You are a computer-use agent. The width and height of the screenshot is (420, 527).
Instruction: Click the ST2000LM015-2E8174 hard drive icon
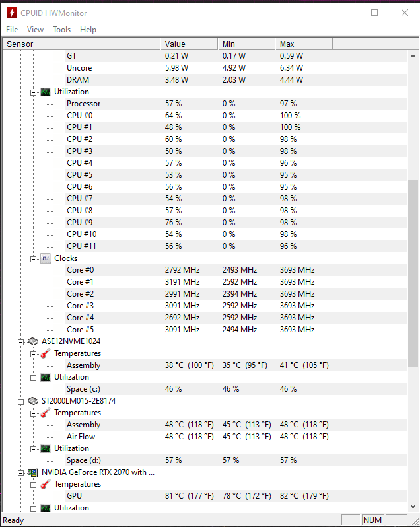coord(33,401)
